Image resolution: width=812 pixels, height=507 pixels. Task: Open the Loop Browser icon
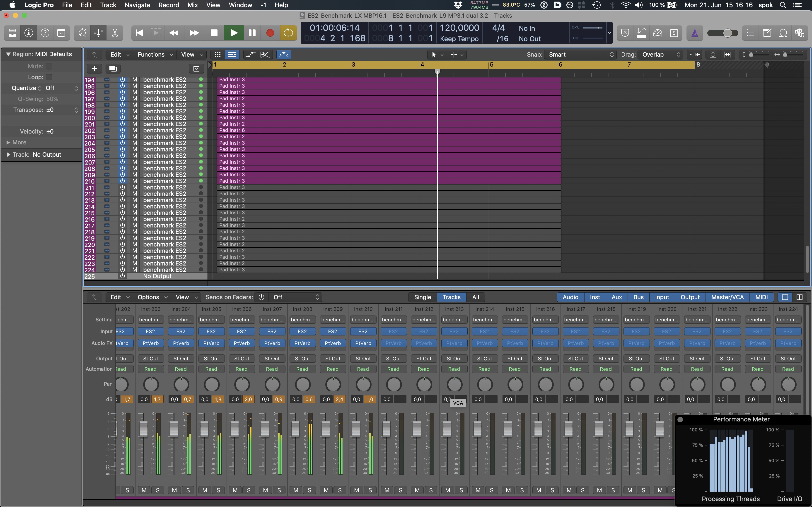coord(783,33)
